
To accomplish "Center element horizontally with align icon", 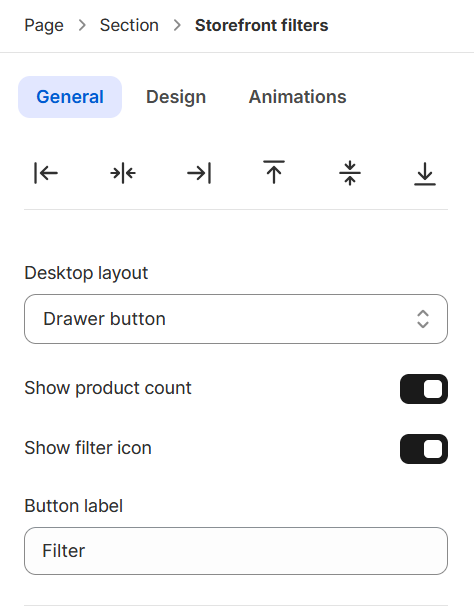I will pyautogui.click(x=122, y=173).
